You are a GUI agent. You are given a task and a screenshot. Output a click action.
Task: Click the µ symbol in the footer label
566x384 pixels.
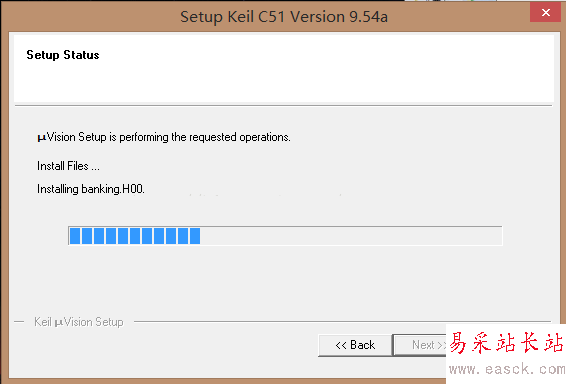click(x=59, y=323)
